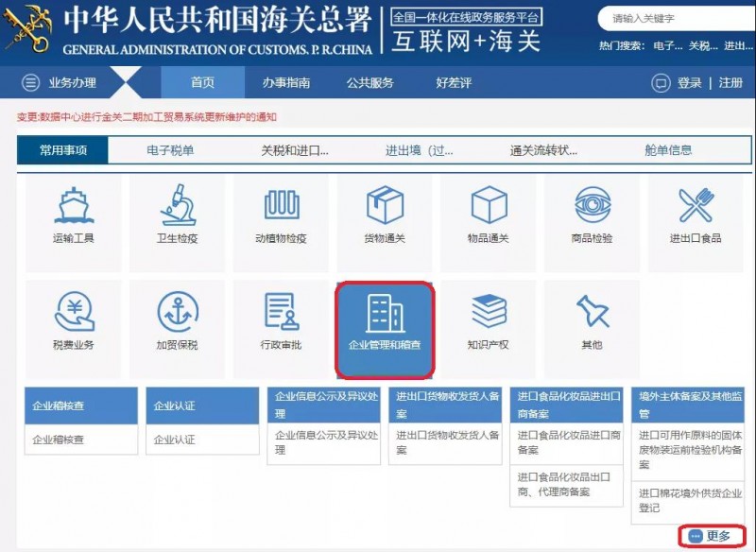756x552 pixels.
Task: Switch to the 办事指南 tab
Action: click(285, 82)
